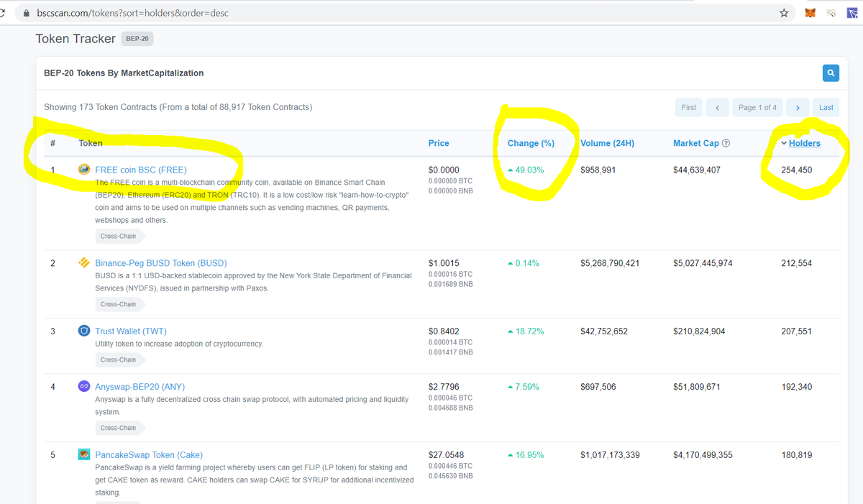Open the rightmost blue browser extension icon

pyautogui.click(x=852, y=13)
